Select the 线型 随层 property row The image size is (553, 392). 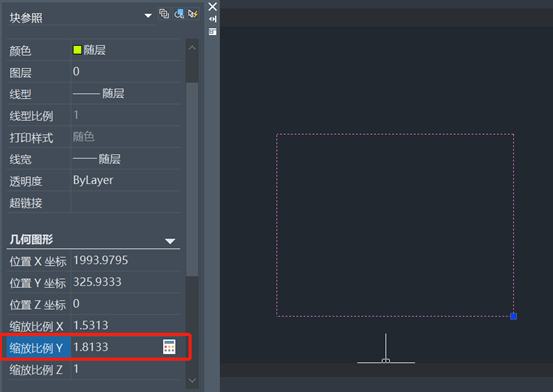[x=93, y=94]
